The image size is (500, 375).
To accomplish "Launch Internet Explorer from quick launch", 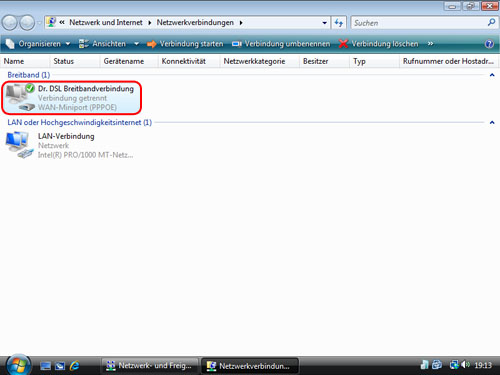I will point(75,366).
